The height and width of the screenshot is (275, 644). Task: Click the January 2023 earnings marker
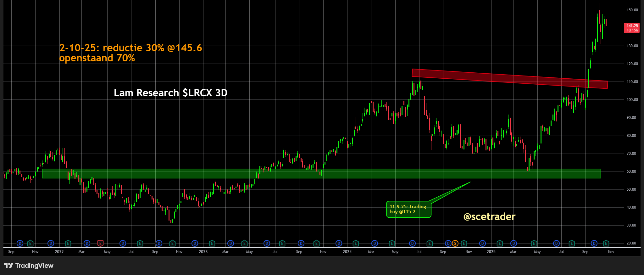point(212,243)
